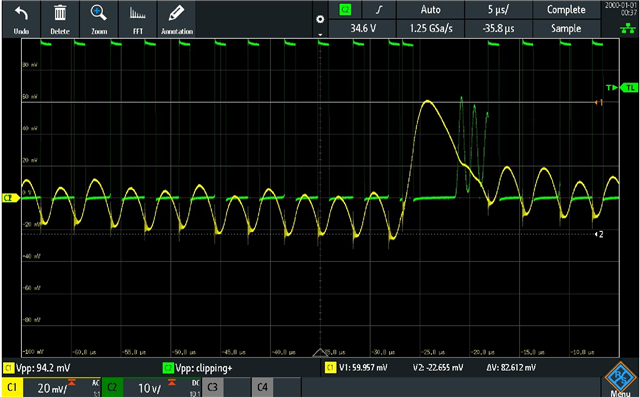The width and height of the screenshot is (640, 397).
Task: Toggle channel C2 on or off
Action: tap(112, 387)
